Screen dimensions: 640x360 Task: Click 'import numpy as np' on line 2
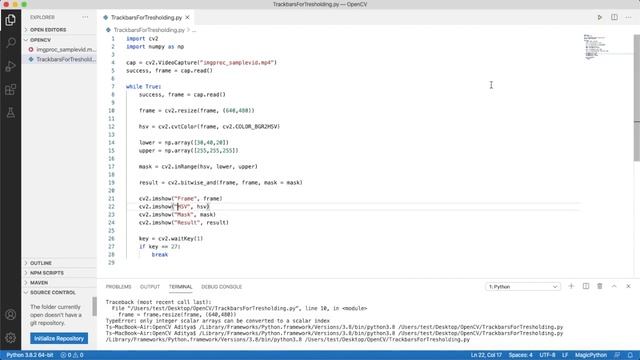coord(155,47)
